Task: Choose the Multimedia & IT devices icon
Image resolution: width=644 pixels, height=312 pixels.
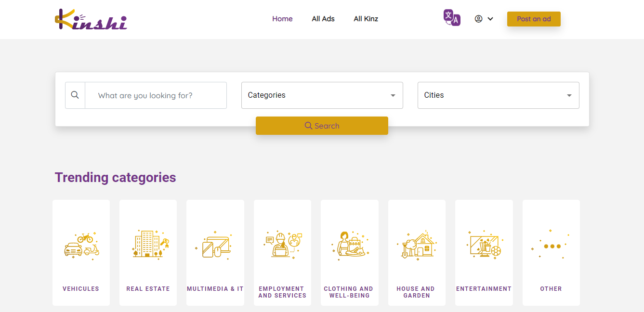Action: [215, 245]
